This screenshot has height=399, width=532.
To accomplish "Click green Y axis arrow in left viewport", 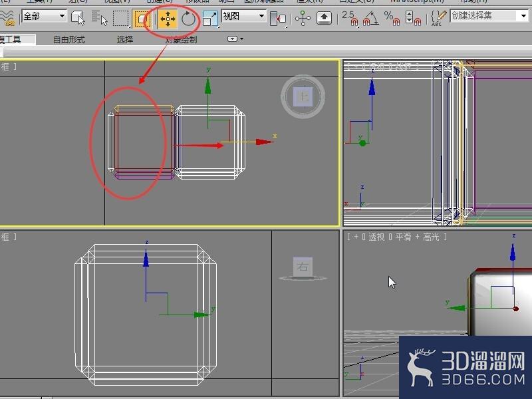I will 201,315.
